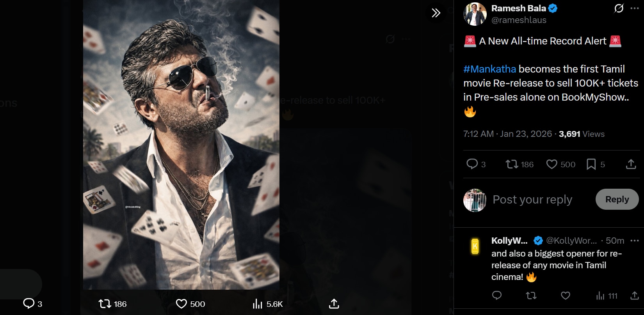The height and width of the screenshot is (315, 644).
Task: Click the like heart below the photo
Action: (x=181, y=304)
